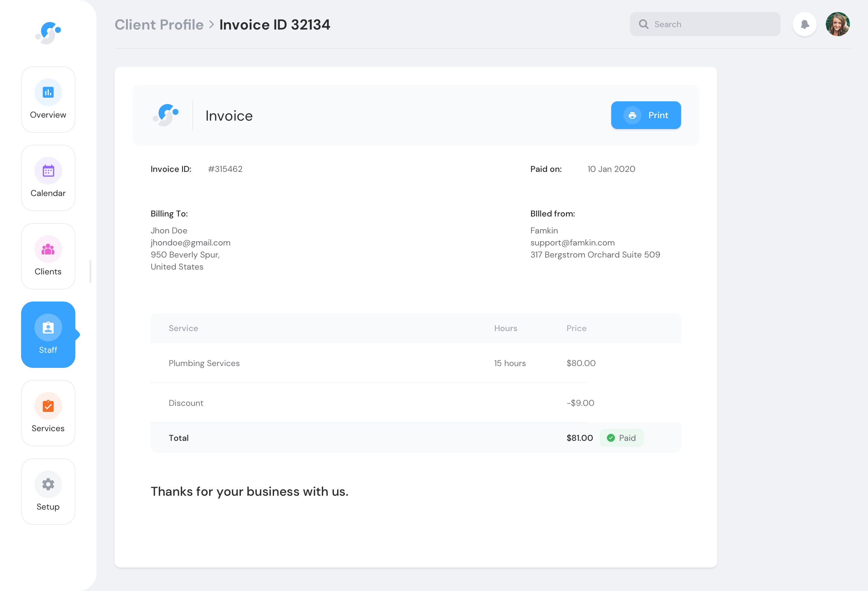Select the invoice number #315462
The width and height of the screenshot is (868, 591).
pyautogui.click(x=225, y=169)
